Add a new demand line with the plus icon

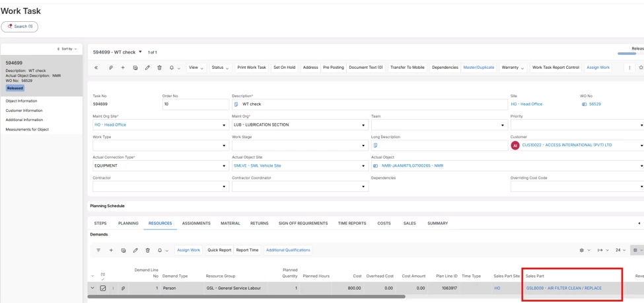[x=111, y=250]
